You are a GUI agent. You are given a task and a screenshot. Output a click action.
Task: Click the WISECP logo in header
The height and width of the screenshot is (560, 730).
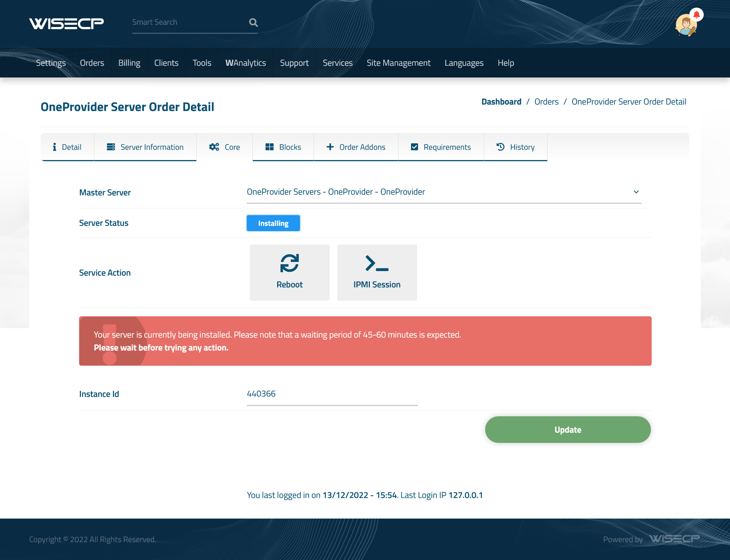[67, 24]
